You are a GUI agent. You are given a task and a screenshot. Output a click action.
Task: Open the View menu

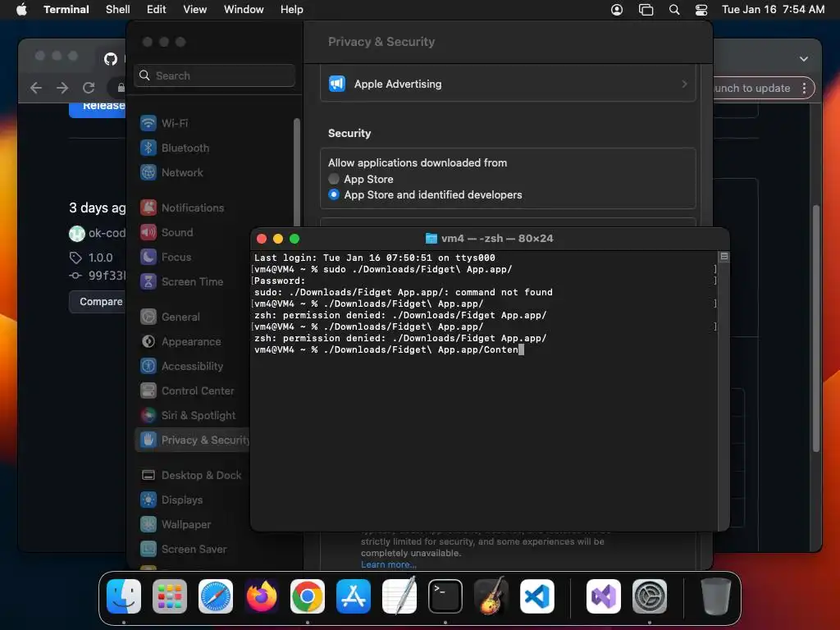[195, 10]
